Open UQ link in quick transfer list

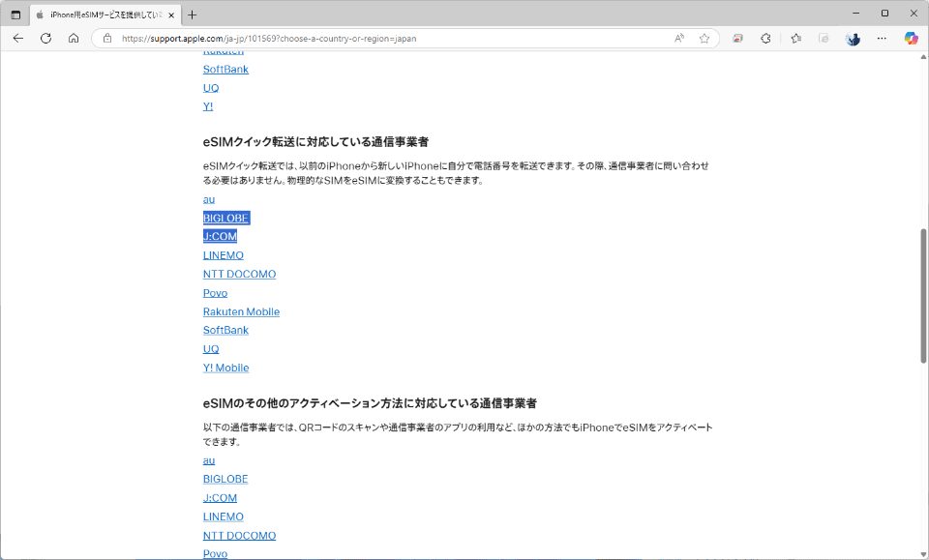pyautogui.click(x=211, y=349)
